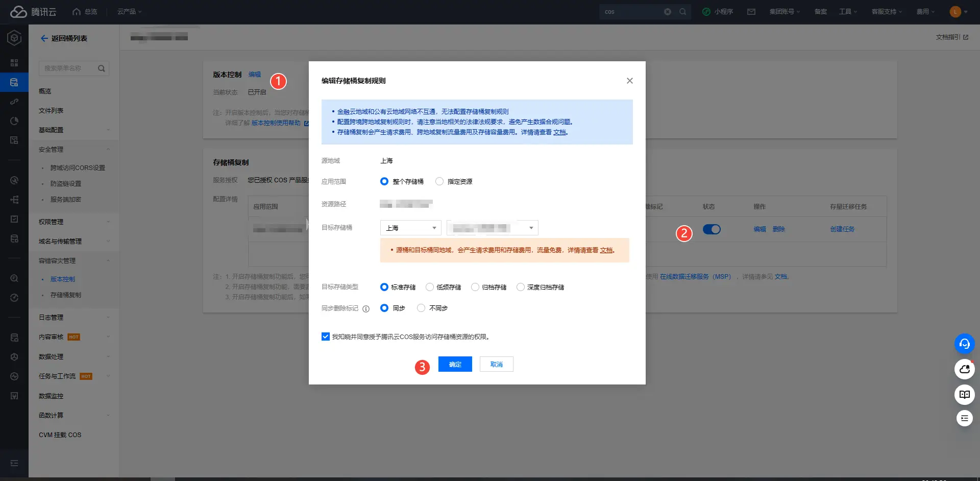Click the info icon beside 同步删除标记
Viewport: 980px width, 481px height.
click(x=366, y=308)
